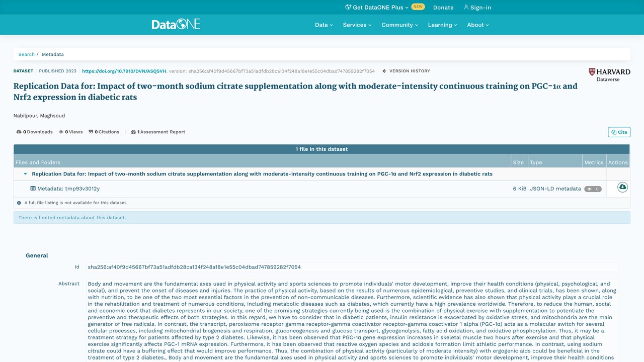Click the General section heading
This screenshot has height=362, width=644.
(x=37, y=255)
